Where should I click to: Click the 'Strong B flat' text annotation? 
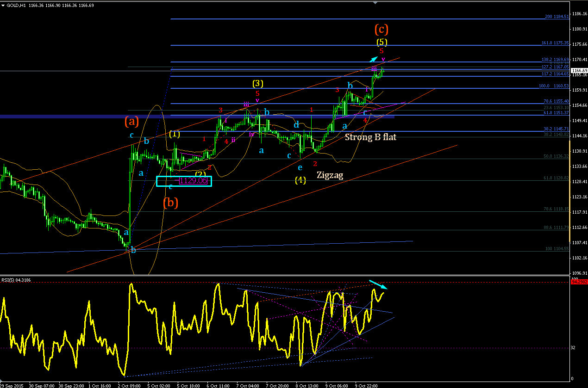coord(370,137)
